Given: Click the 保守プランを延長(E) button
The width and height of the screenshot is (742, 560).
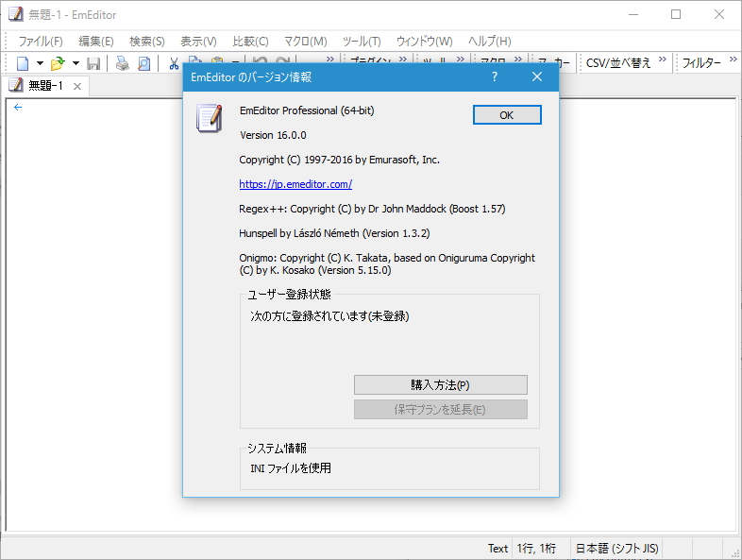Looking at the screenshot, I should click(441, 410).
